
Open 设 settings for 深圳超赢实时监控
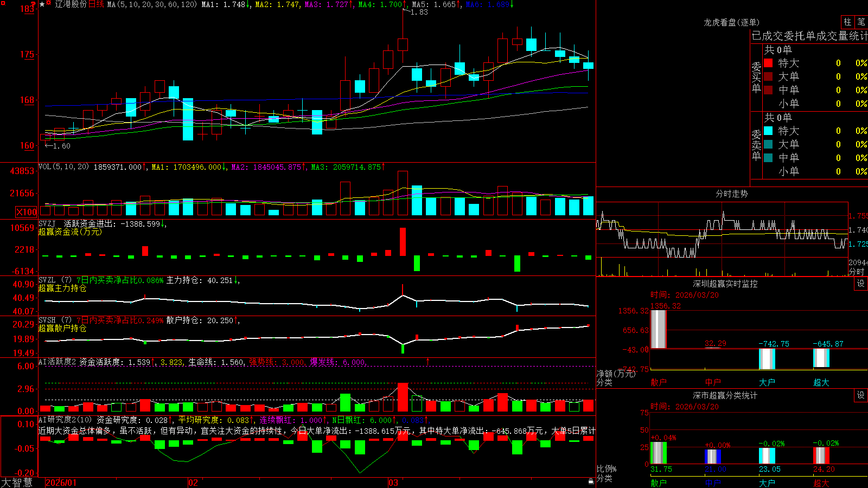(861, 284)
